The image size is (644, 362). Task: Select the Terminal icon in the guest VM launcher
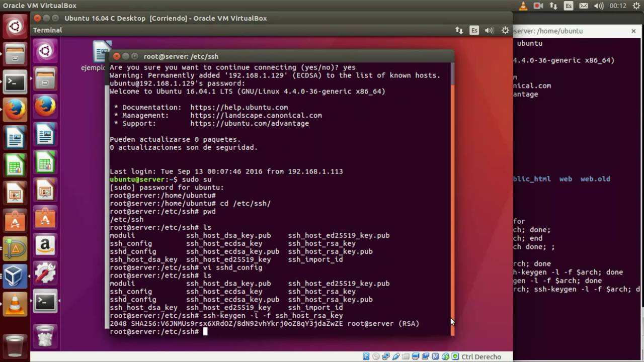(45, 302)
